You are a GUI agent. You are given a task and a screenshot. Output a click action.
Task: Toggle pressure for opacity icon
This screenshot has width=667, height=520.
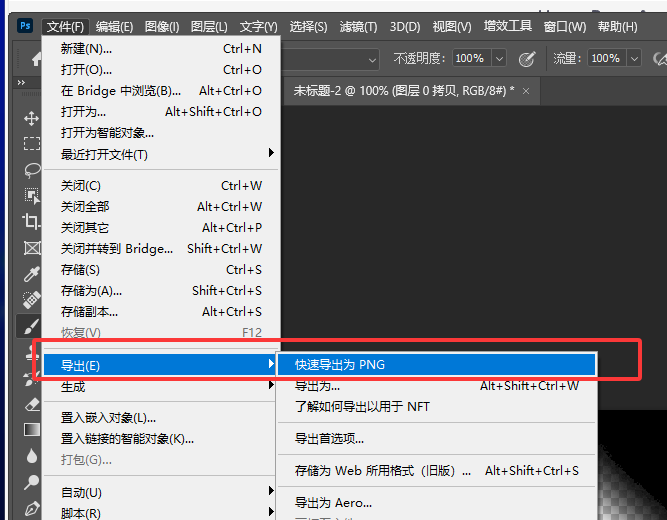point(527,59)
